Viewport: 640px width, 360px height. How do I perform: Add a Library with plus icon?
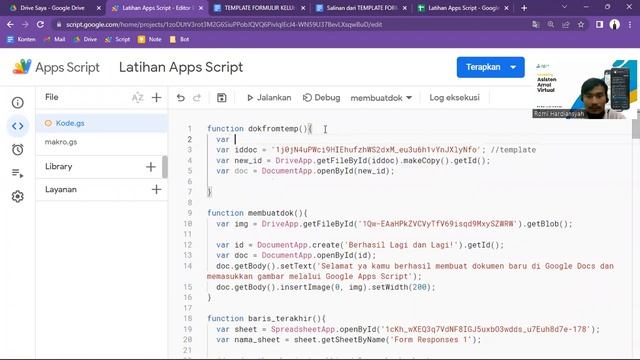pos(151,167)
